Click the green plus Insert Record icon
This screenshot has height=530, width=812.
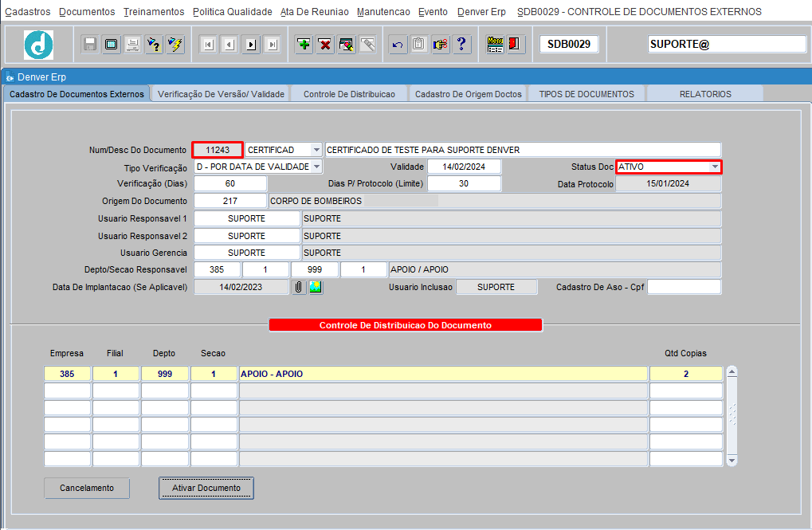pyautogui.click(x=304, y=45)
